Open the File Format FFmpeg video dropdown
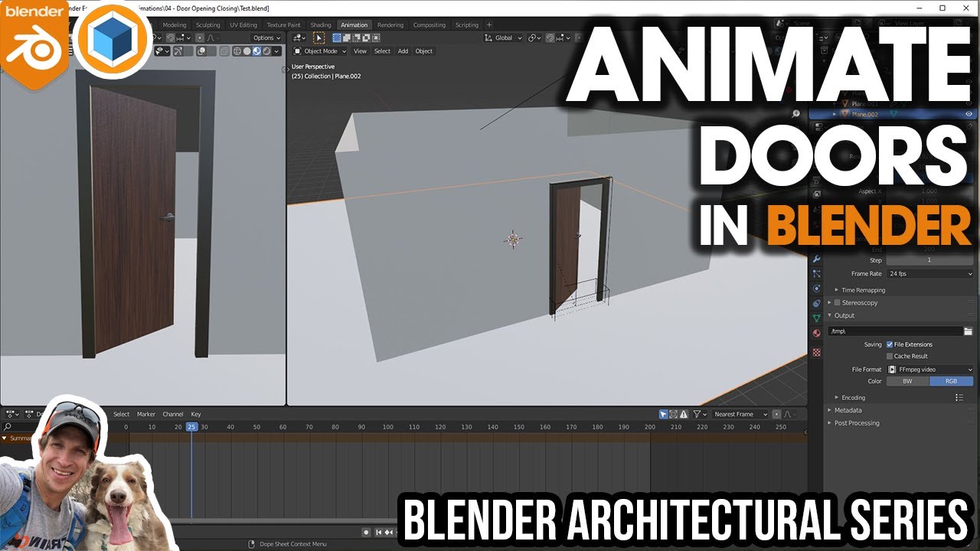 [930, 370]
